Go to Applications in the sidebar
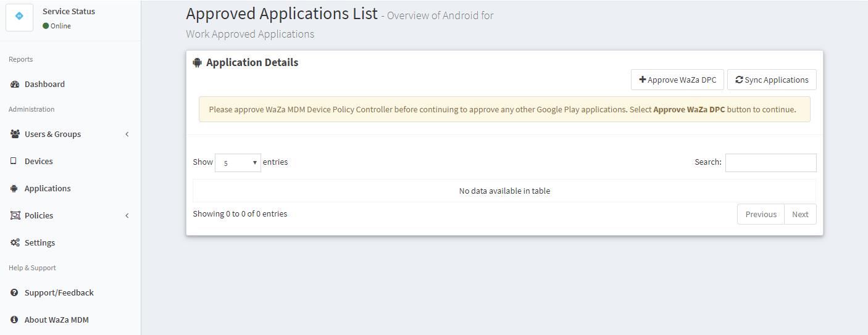 point(48,188)
